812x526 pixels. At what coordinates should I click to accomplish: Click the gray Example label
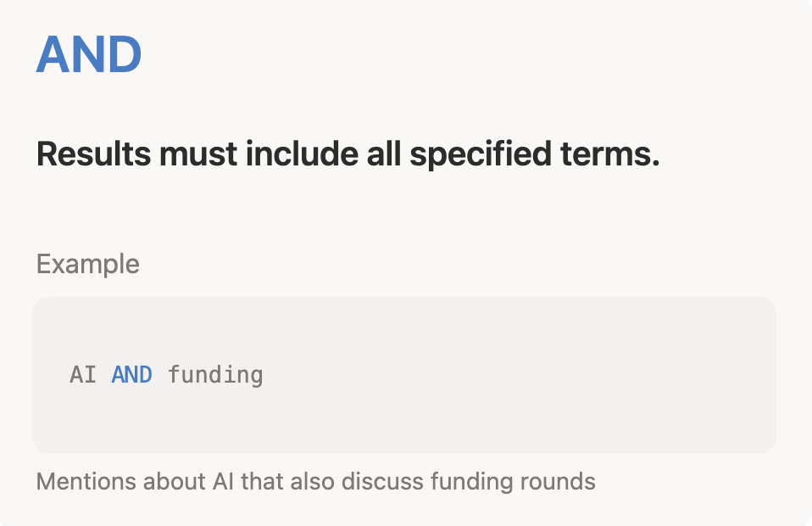(88, 264)
